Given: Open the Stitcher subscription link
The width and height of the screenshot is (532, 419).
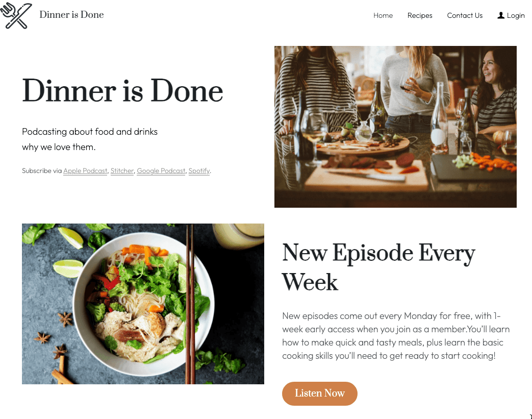Looking at the screenshot, I should click(x=122, y=171).
